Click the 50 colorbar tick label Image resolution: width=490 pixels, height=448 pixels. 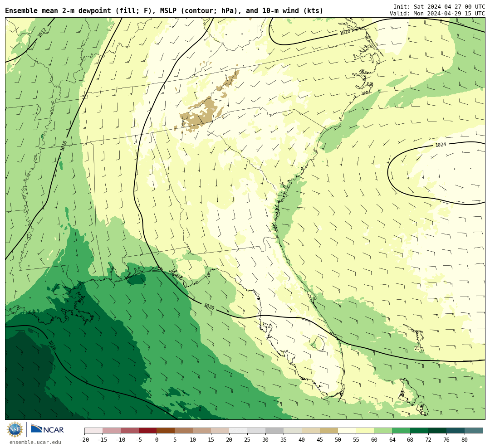338,440
